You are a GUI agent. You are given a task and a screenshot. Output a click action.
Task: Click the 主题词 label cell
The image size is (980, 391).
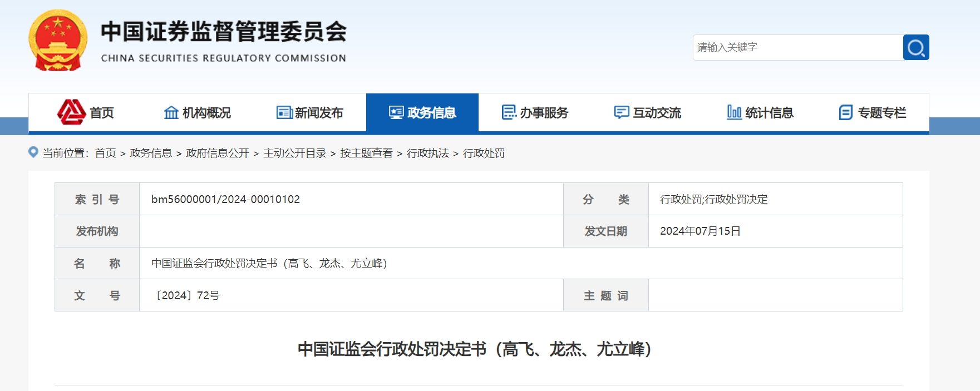pos(606,295)
